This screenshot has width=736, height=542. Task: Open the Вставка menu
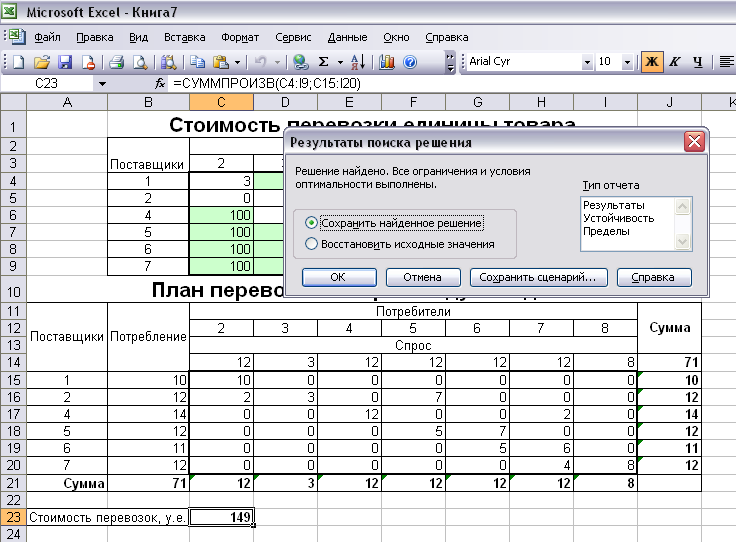click(184, 37)
